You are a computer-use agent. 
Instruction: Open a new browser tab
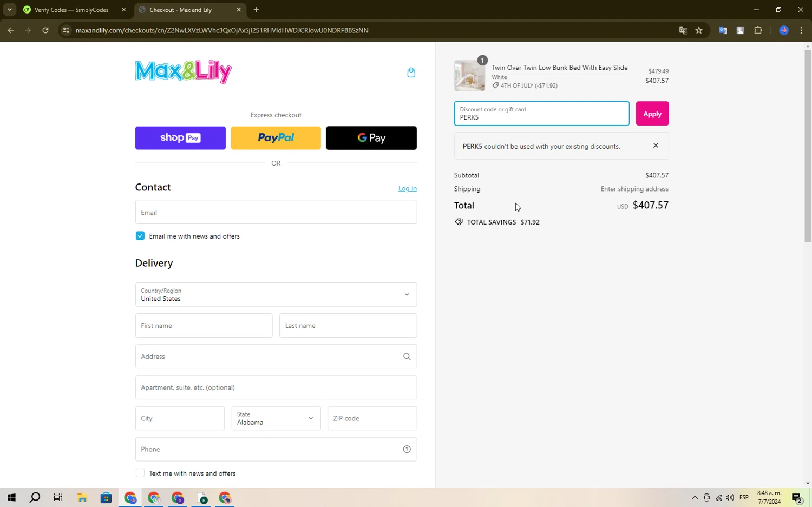point(256,10)
